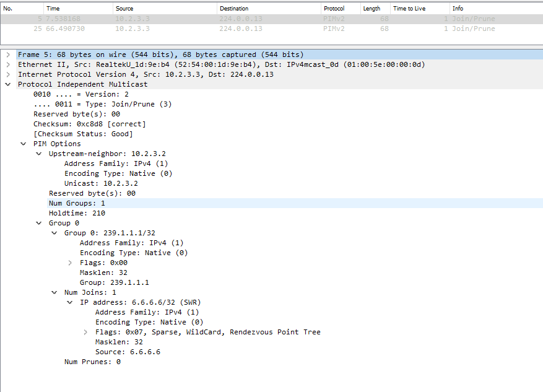Select the Checksum: 0xc8d8 line

89,124
